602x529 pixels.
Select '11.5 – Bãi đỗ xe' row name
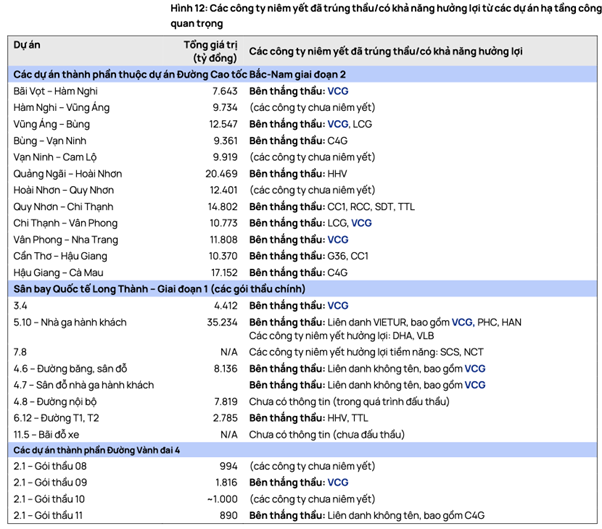coord(46,435)
